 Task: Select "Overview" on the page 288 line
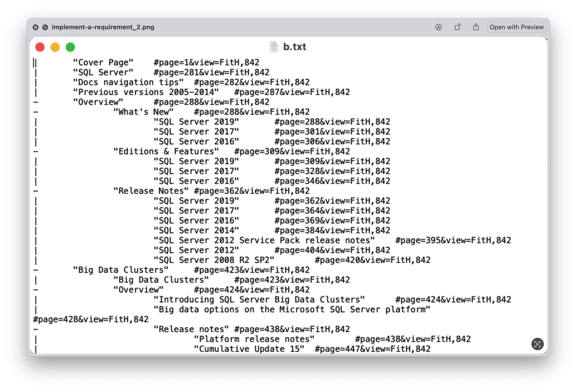point(98,102)
